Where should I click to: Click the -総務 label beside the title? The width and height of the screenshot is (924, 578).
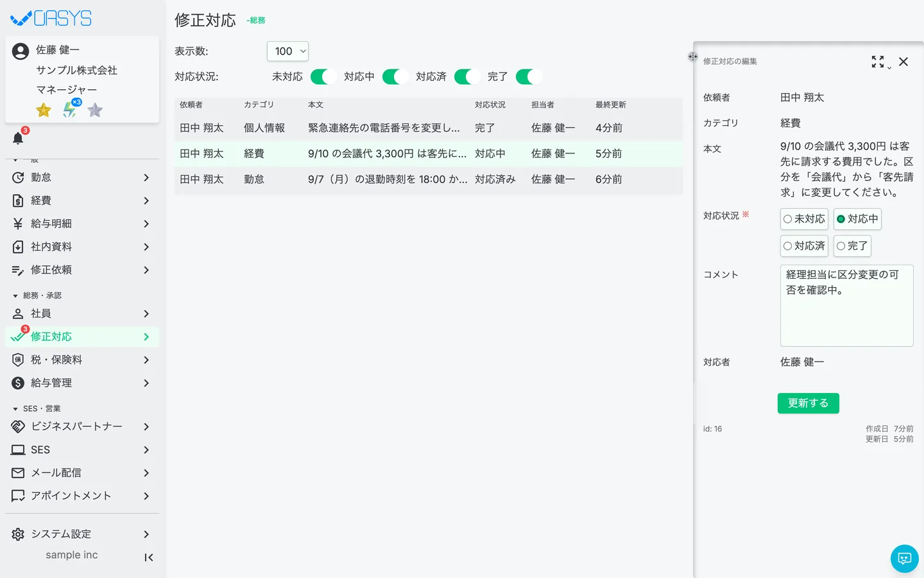click(x=256, y=21)
